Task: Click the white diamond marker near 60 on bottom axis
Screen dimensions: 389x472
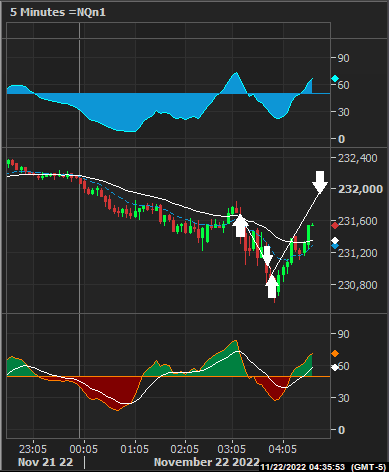Action: click(x=334, y=367)
